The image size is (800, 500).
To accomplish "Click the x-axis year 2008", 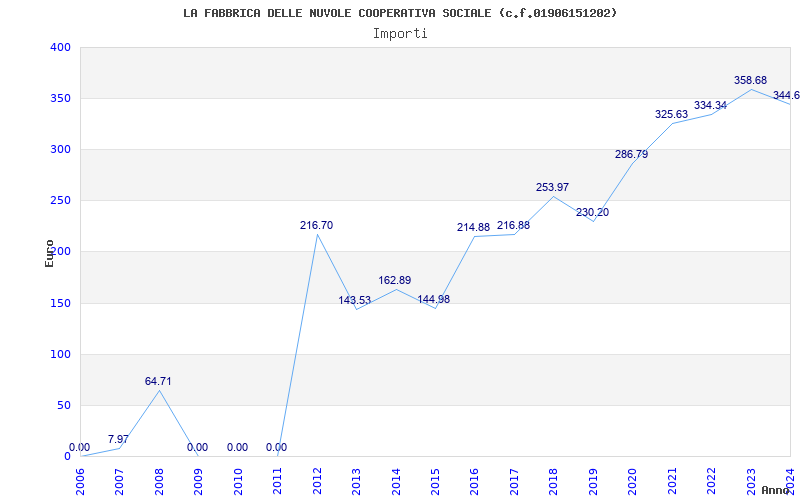I will [x=159, y=482].
